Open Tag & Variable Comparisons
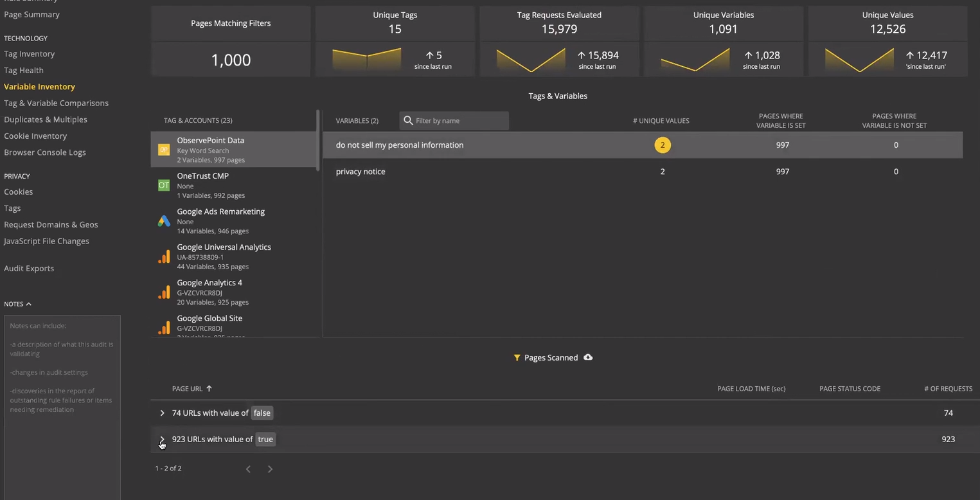The height and width of the screenshot is (500, 980). (x=56, y=103)
